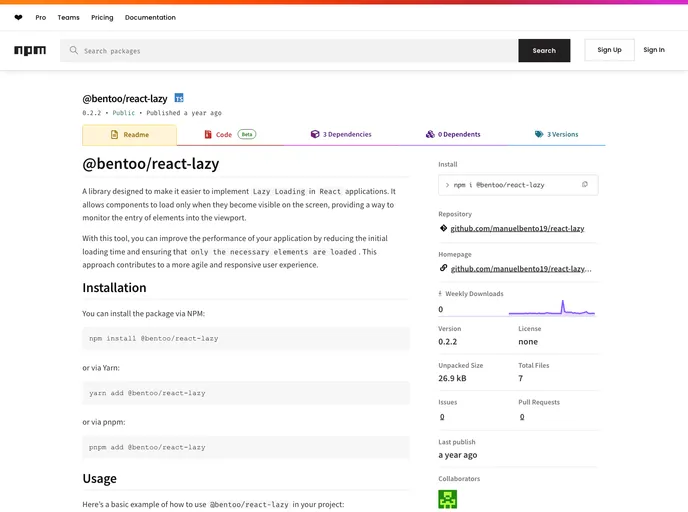688x512 pixels.
Task: Click the Code tab file icon
Action: point(208,134)
